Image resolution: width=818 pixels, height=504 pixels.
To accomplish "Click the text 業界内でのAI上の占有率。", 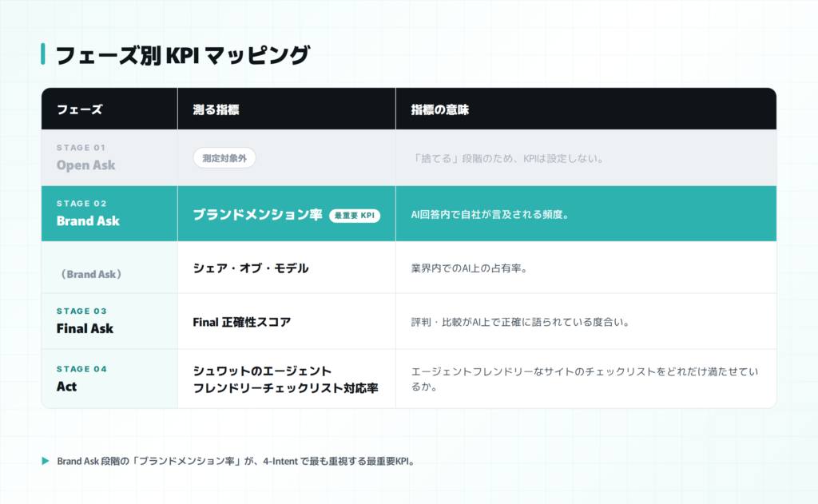I will 470,268.
